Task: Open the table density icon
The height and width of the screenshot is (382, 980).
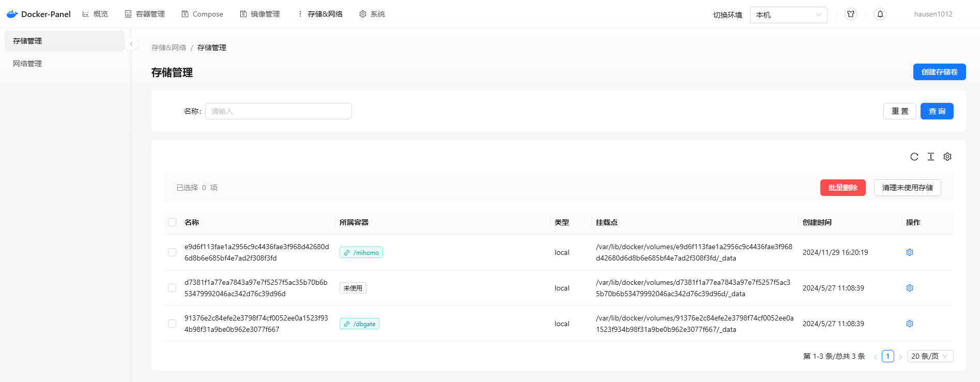Action: coord(931,157)
